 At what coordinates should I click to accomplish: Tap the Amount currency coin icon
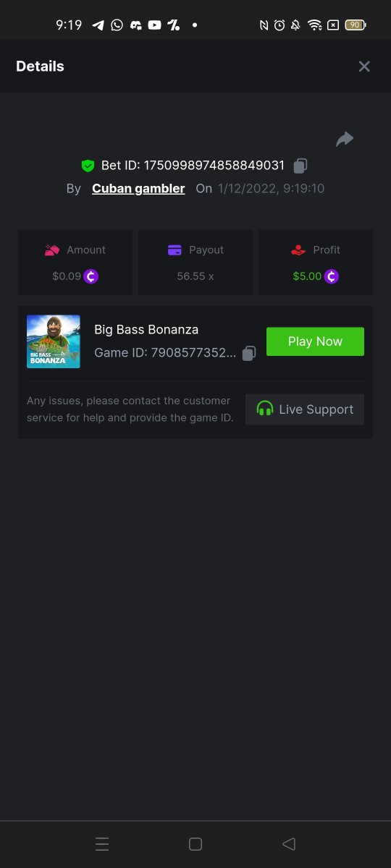click(x=91, y=276)
